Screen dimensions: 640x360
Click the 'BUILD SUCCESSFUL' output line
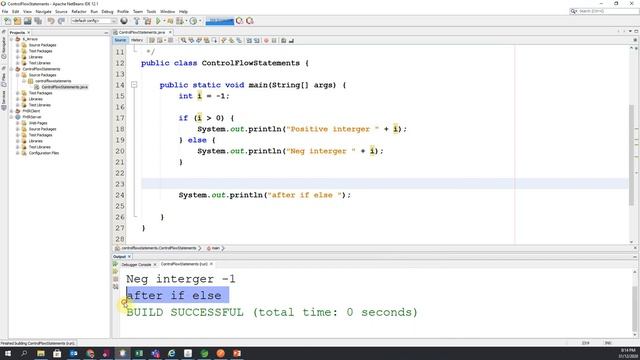(272, 312)
